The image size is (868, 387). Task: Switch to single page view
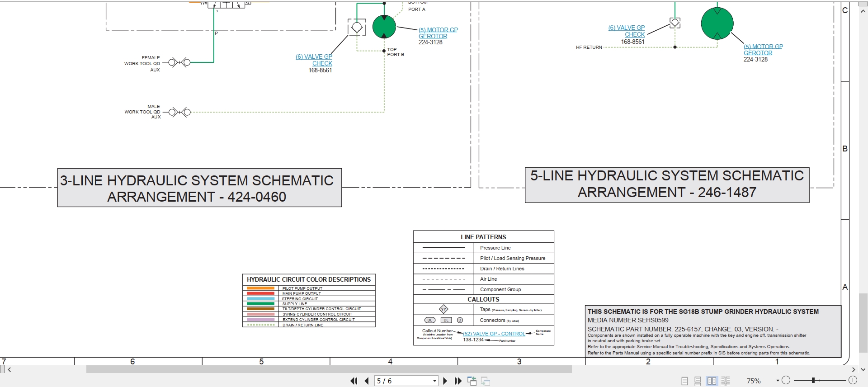click(684, 381)
